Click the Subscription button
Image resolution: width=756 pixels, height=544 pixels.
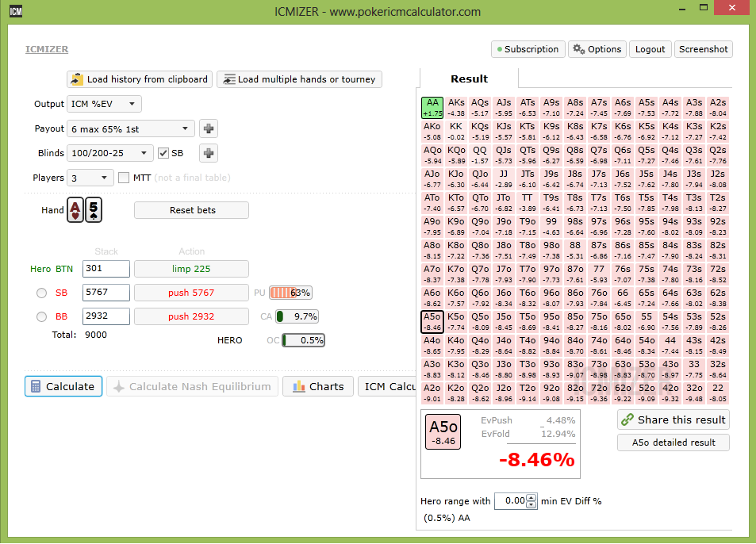click(528, 49)
